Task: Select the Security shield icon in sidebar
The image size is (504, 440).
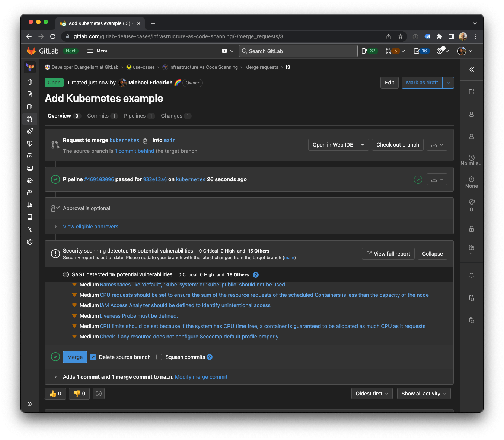Action: click(x=30, y=143)
